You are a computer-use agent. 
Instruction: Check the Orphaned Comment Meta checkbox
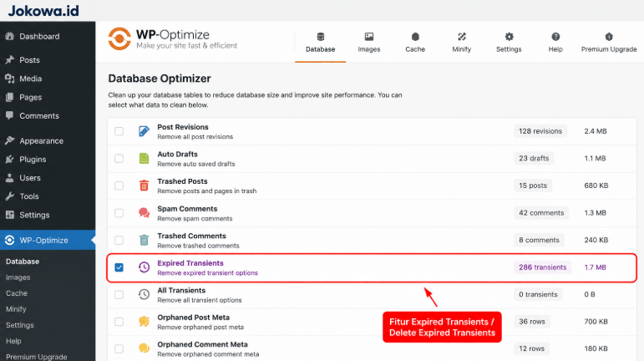click(119, 348)
